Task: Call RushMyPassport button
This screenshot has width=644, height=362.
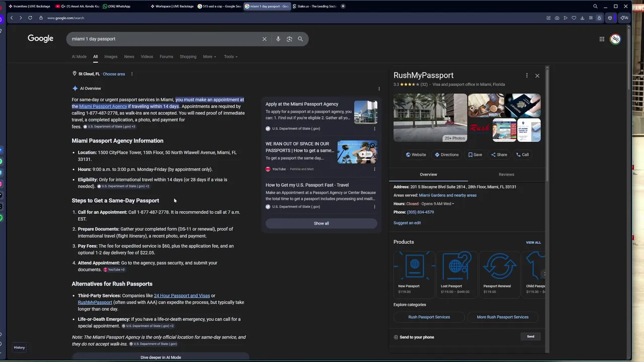Action: click(522, 155)
